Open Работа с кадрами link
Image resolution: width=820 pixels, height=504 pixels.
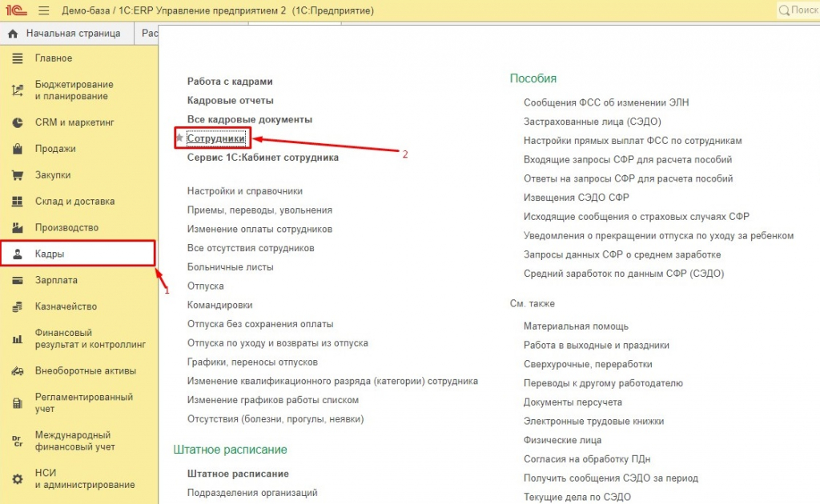point(230,82)
